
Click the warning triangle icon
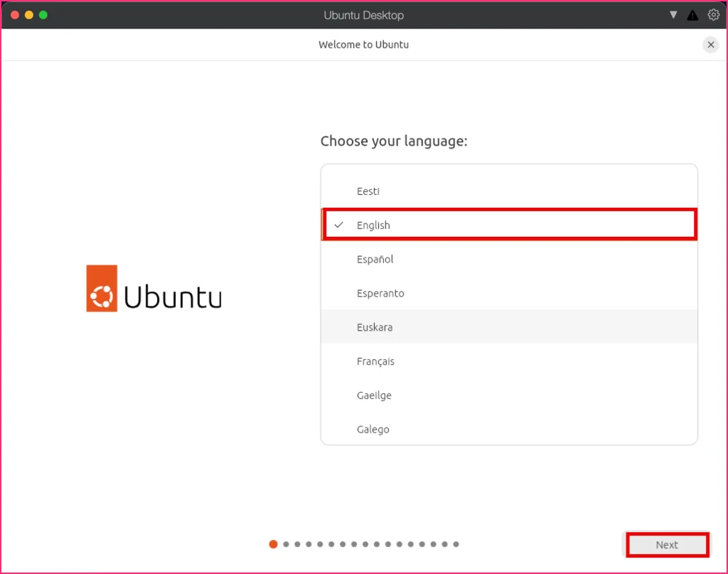point(692,16)
